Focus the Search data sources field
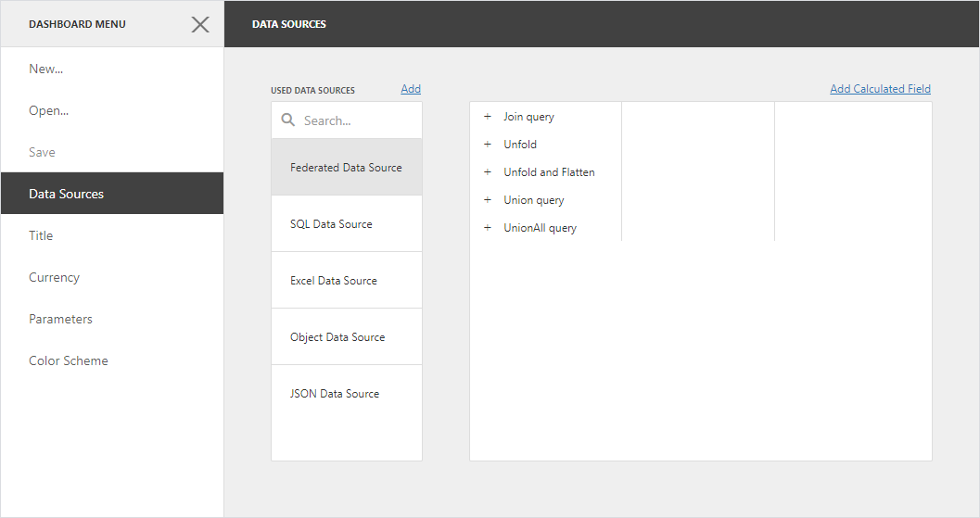 347,120
